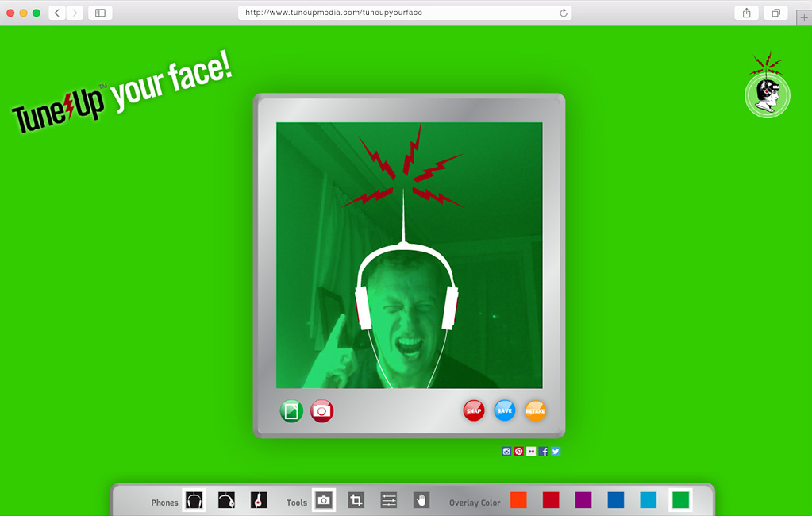This screenshot has width=812, height=516.
Task: Click the green upload image button
Action: click(291, 411)
